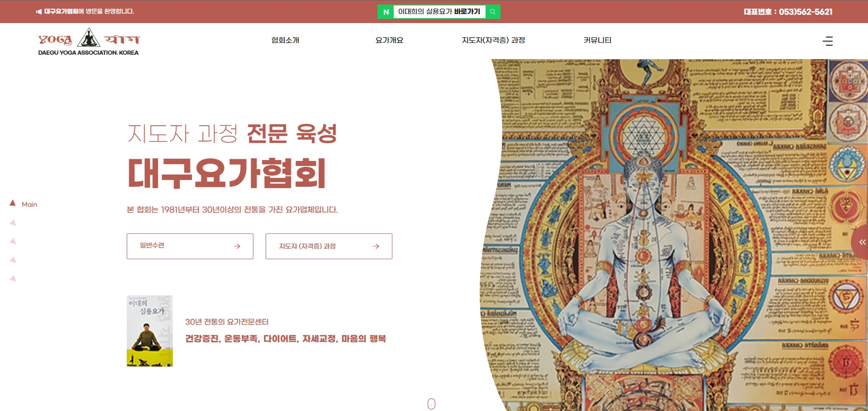Open the 지도자(자격증) 과정 nav menu
Image resolution: width=868 pixels, height=411 pixels.
coord(493,40)
